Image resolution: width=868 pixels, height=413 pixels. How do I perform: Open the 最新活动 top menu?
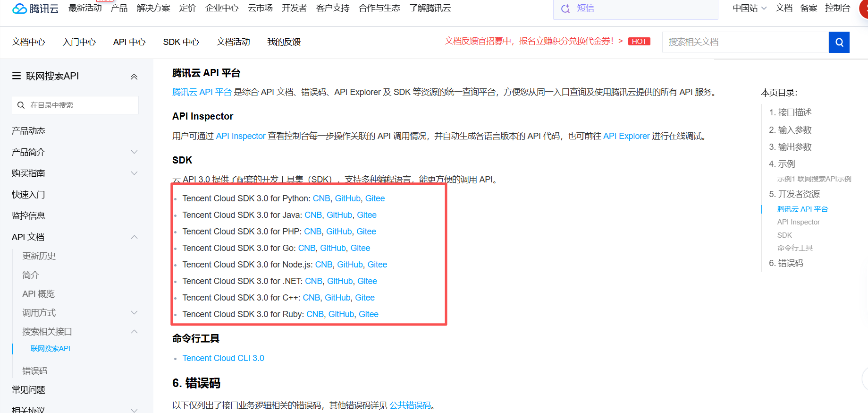click(85, 8)
